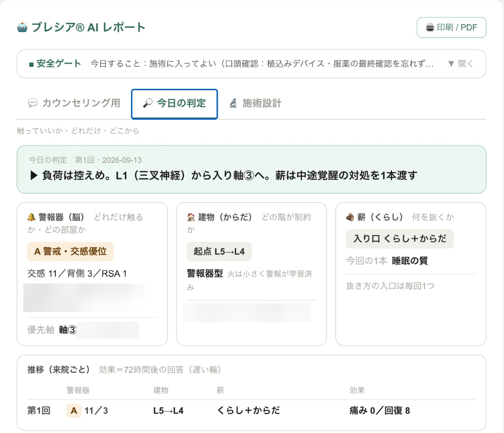Click the 睡眠の質 text
This screenshot has height=433, width=504.
410,261
